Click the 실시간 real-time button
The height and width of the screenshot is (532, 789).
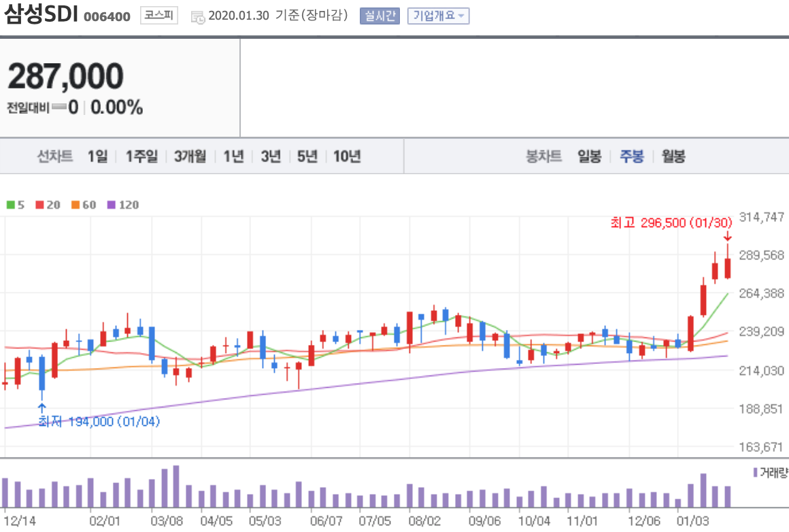click(380, 16)
